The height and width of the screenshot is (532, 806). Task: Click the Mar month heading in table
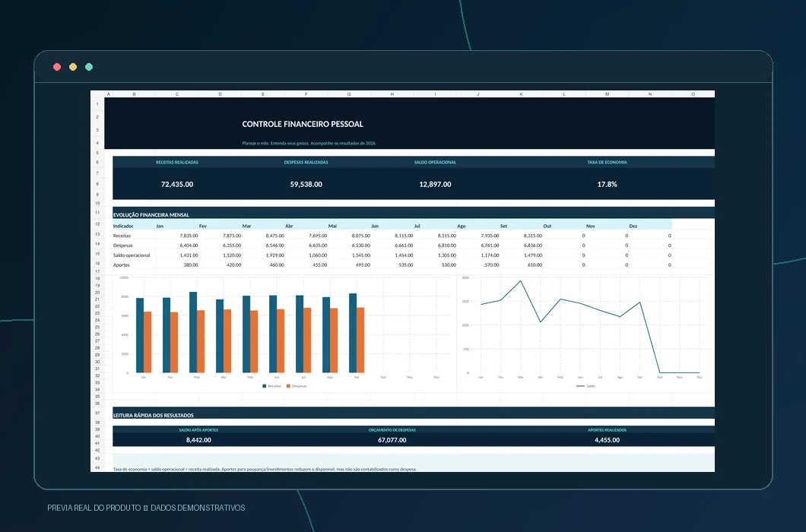[246, 226]
